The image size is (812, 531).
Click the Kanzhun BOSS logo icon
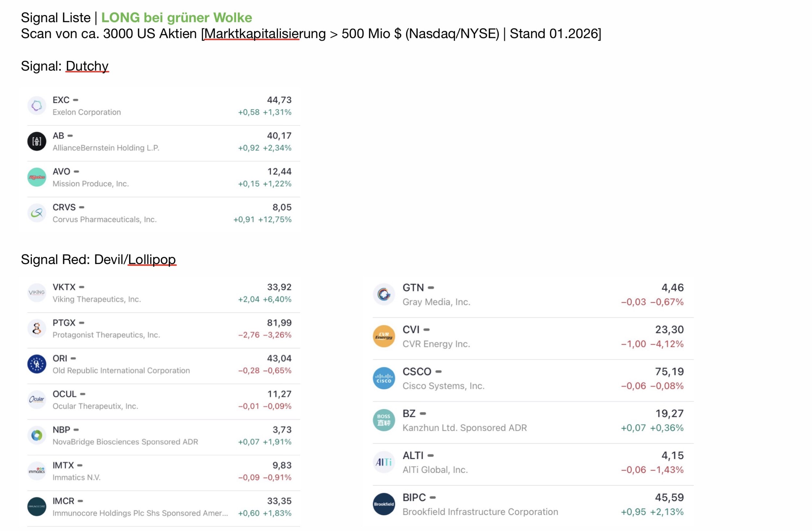tap(384, 420)
